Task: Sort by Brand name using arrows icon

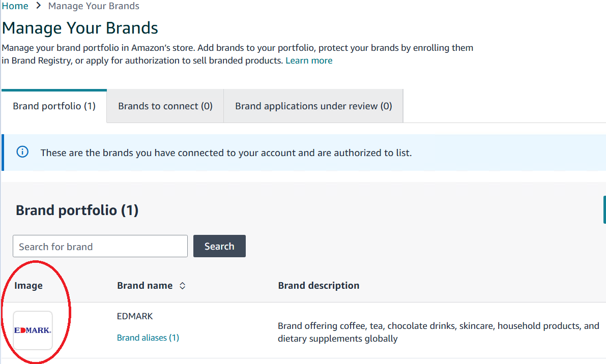Action: pos(183,286)
